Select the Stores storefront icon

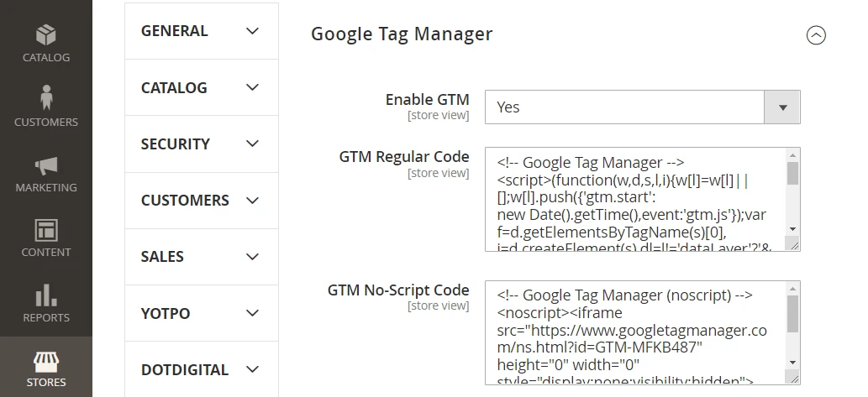click(45, 361)
